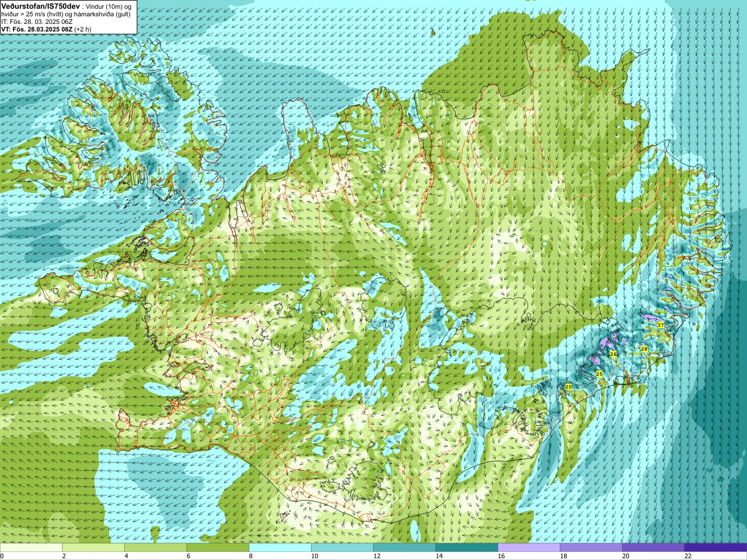Click the legend tick label 20
Image resolution: width=747 pixels, height=560 pixels.
click(x=626, y=556)
